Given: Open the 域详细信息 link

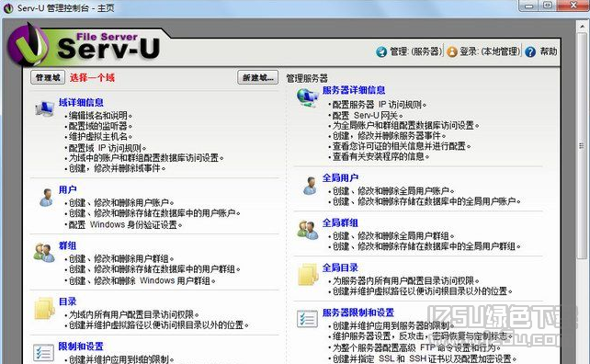Looking at the screenshot, I should (81, 102).
